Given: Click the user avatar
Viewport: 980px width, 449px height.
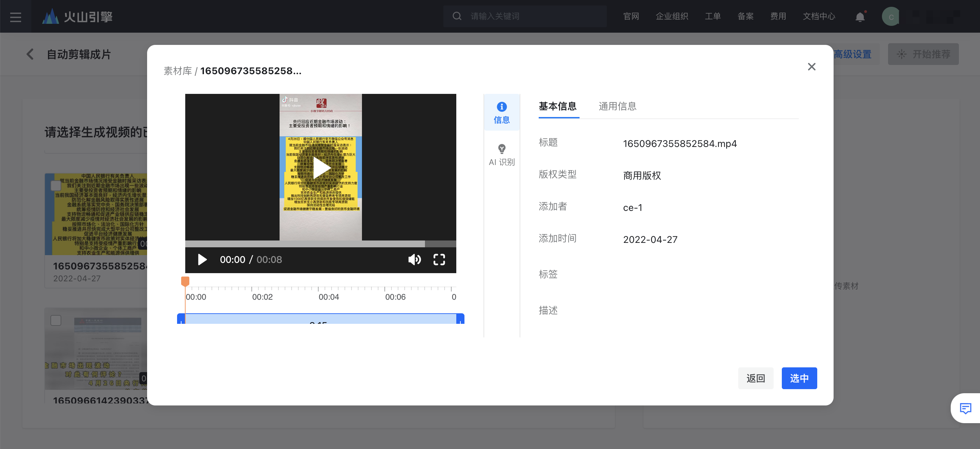Looking at the screenshot, I should [890, 16].
